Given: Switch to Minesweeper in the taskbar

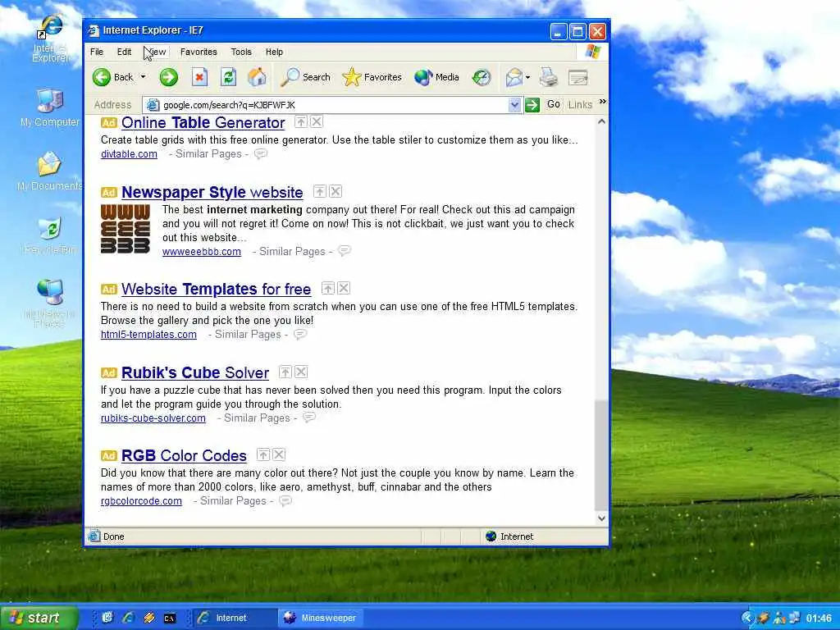Looking at the screenshot, I should 321,618.
